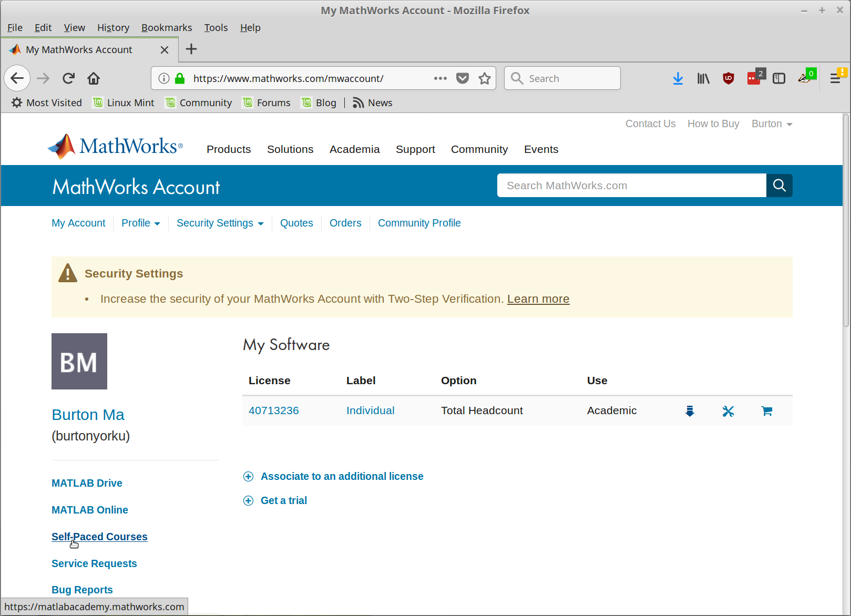Open the Most Visited bookmarks folder
Viewport: 851px width, 616px height.
pyautogui.click(x=46, y=102)
